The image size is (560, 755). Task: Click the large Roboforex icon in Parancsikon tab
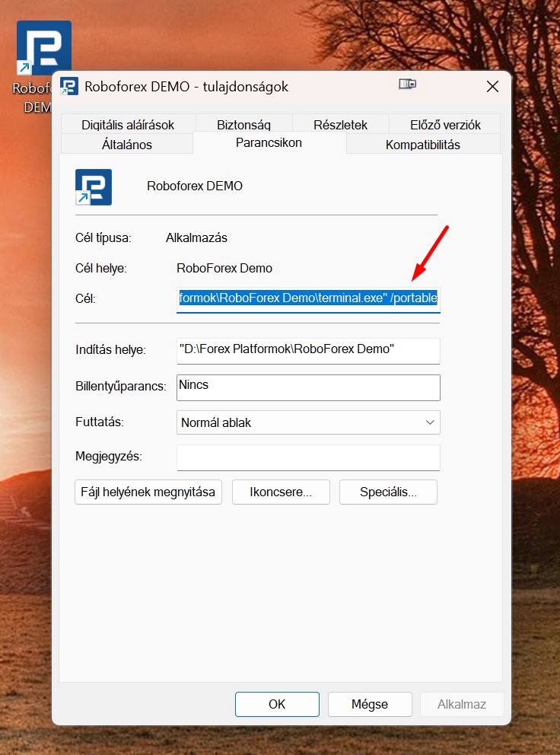[94, 186]
